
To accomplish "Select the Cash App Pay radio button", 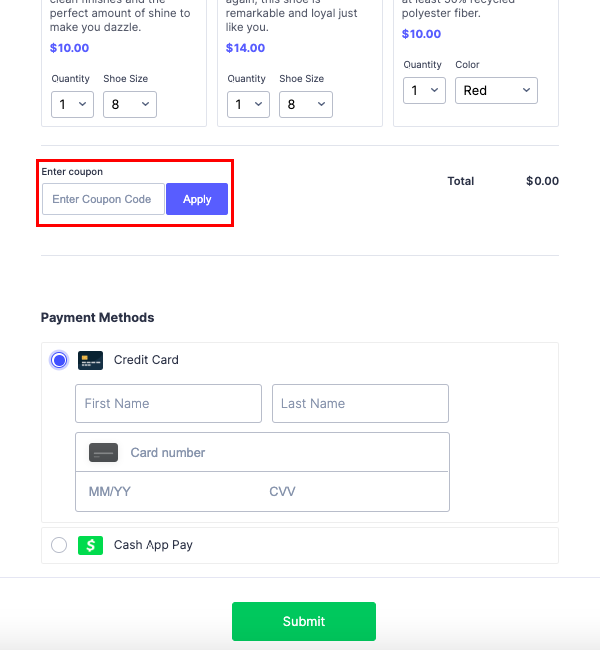I will [59, 545].
